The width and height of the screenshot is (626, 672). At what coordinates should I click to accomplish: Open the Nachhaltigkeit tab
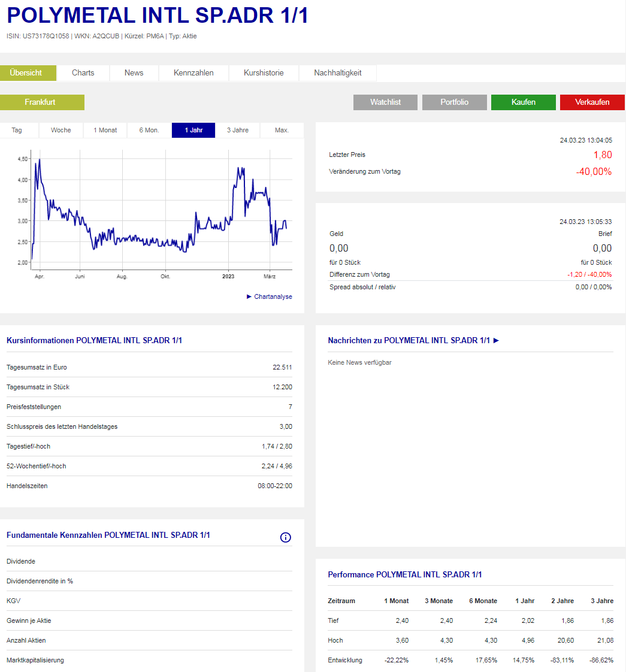[x=338, y=72]
